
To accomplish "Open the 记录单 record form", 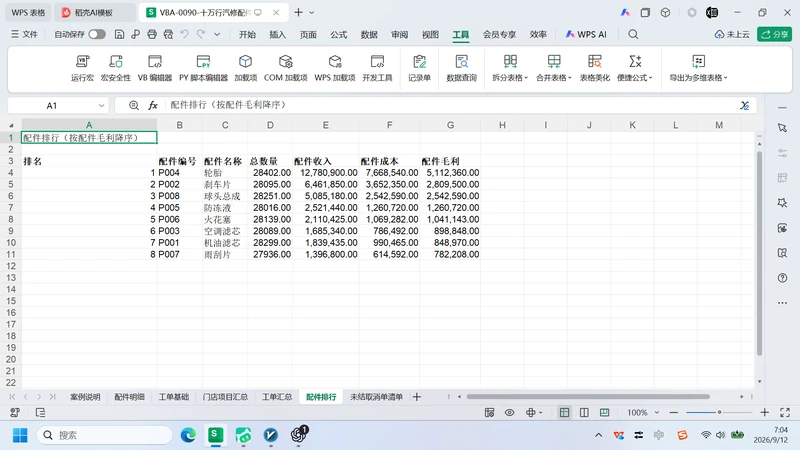I will 419,68.
